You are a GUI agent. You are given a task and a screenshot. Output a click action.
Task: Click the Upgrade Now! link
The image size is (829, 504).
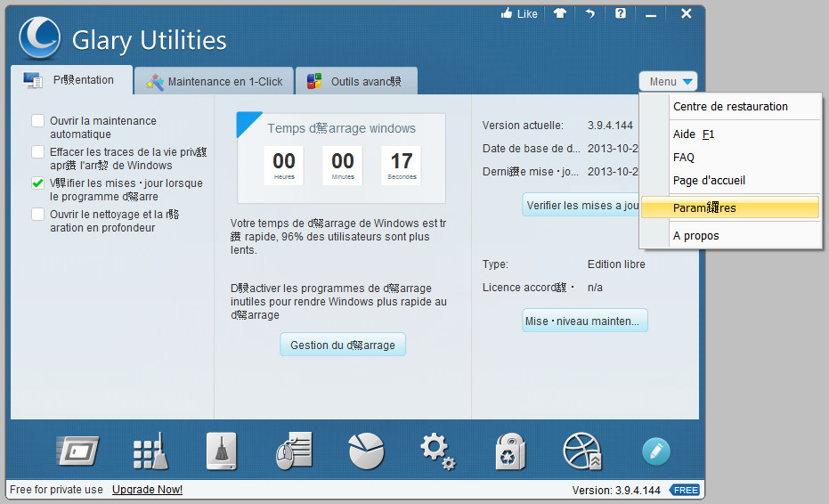click(147, 490)
